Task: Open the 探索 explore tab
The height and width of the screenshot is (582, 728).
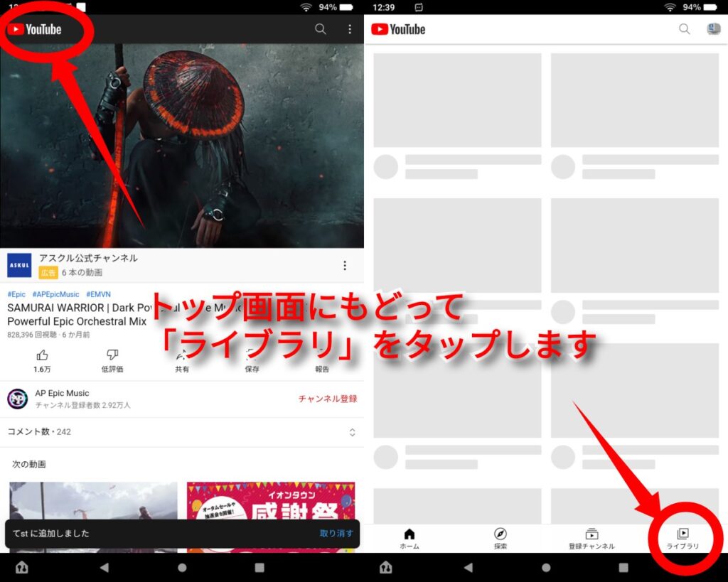Action: click(x=500, y=539)
